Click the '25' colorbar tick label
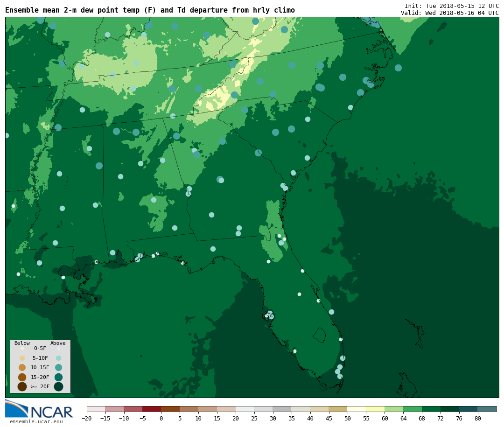Image resolution: width=504 pixels, height=427 pixels. pos(254,418)
